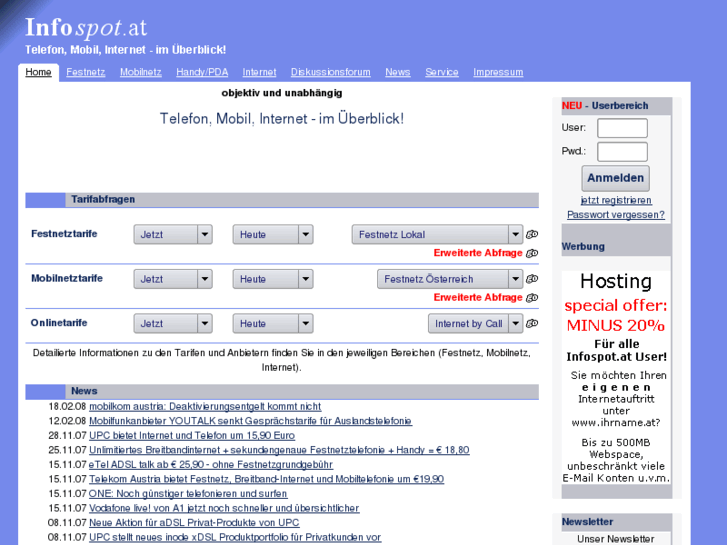
Task: Click the Tarifabfragen section header
Action: (x=282, y=200)
